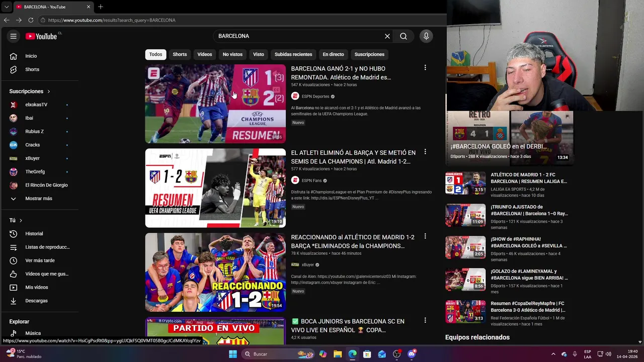
Task: Select the En directo filter chip
Action: click(x=333, y=54)
